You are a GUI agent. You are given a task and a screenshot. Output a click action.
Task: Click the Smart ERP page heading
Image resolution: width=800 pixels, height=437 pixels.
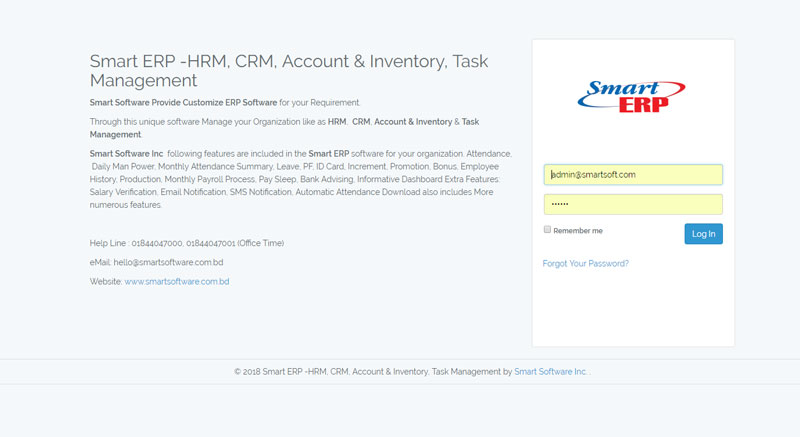(289, 70)
